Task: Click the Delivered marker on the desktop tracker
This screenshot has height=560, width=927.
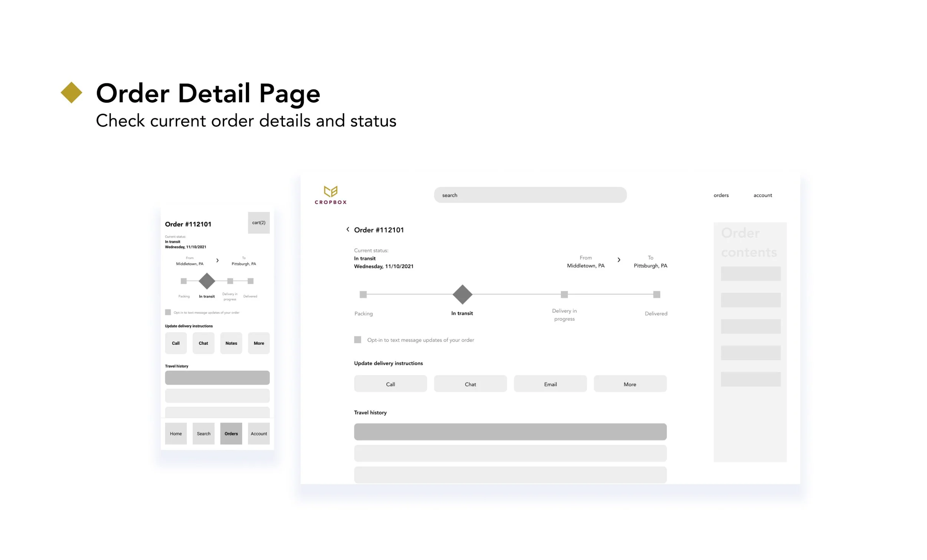Action: (x=656, y=295)
